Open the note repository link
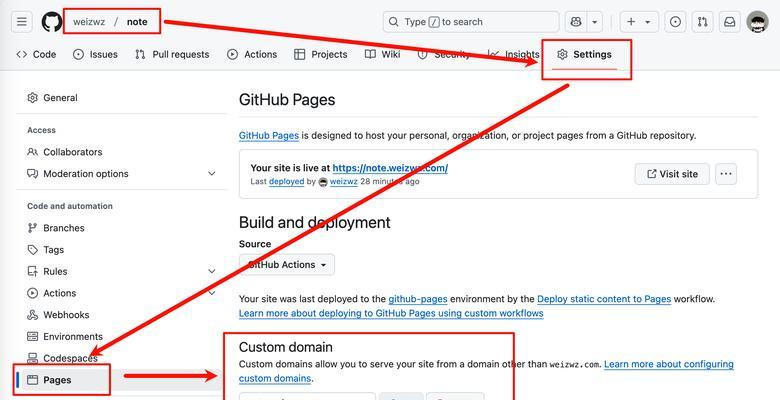Viewport: 780px width, 400px height. click(137, 22)
